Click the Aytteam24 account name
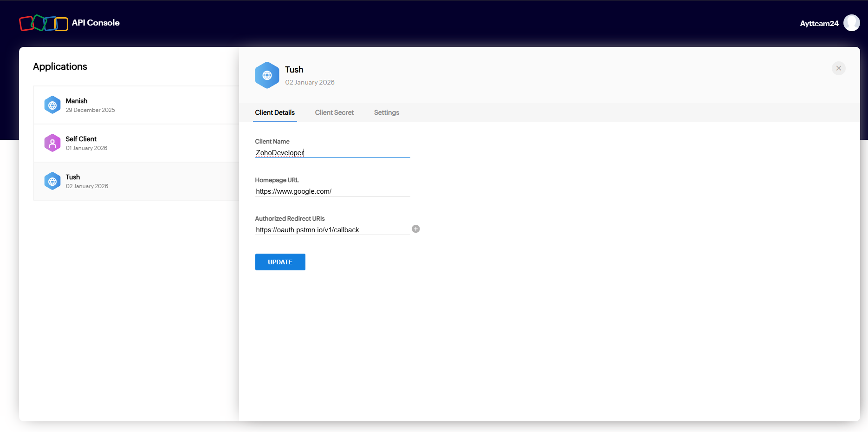This screenshot has width=868, height=432. point(819,23)
